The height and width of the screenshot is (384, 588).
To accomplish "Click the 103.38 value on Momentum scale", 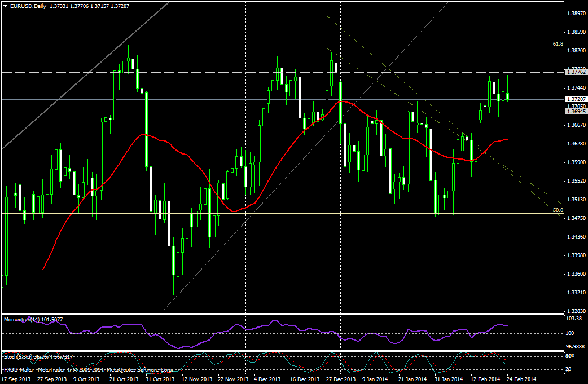I will coord(573,319).
